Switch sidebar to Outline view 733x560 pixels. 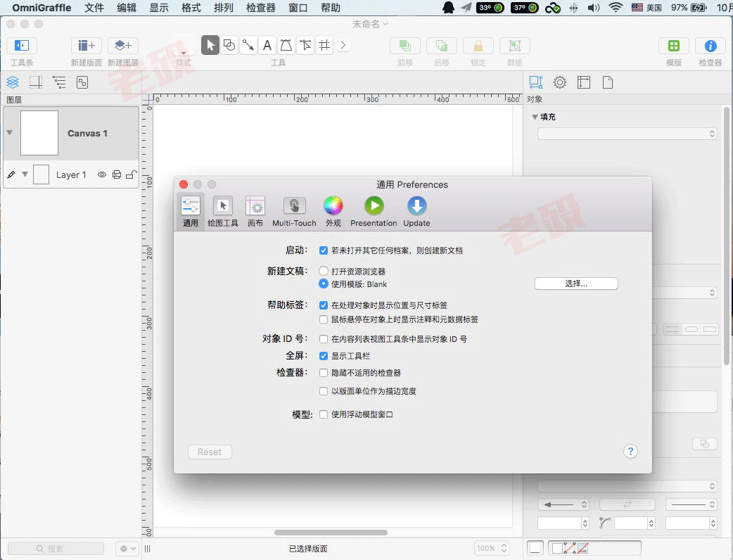(59, 82)
